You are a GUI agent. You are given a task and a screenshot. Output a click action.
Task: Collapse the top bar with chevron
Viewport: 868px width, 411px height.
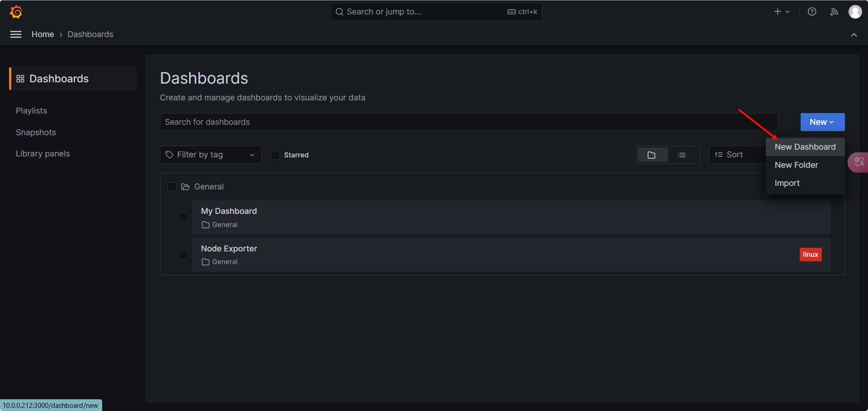(x=854, y=35)
